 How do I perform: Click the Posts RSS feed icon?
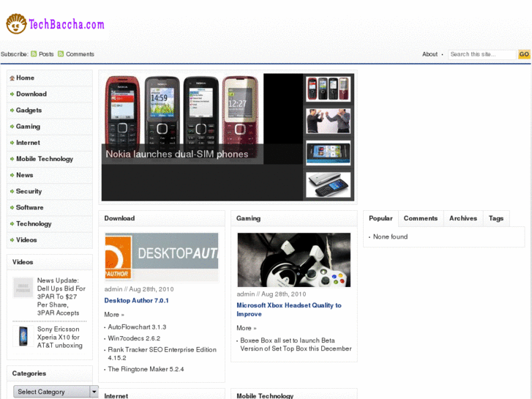34,54
